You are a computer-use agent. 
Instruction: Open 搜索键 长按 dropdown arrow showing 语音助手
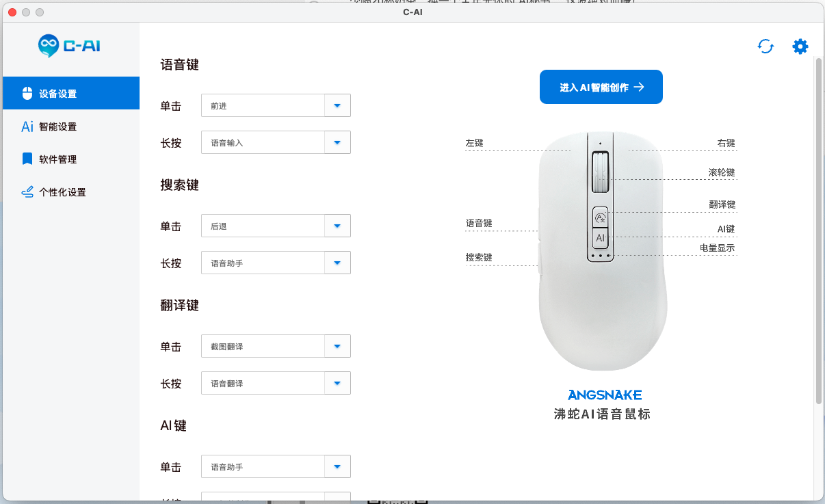point(337,263)
